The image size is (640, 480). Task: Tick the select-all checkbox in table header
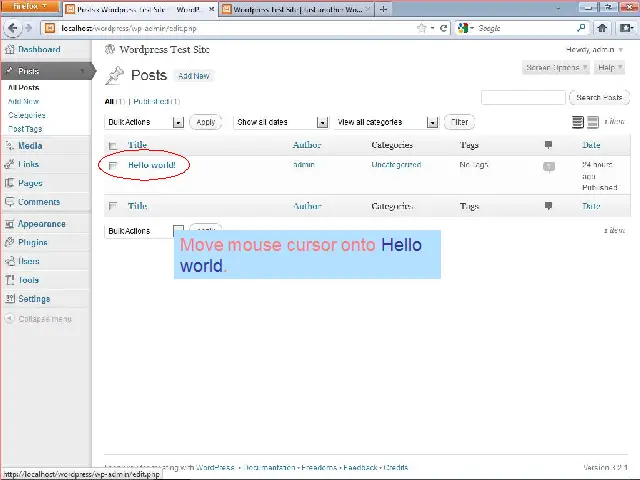tap(113, 145)
